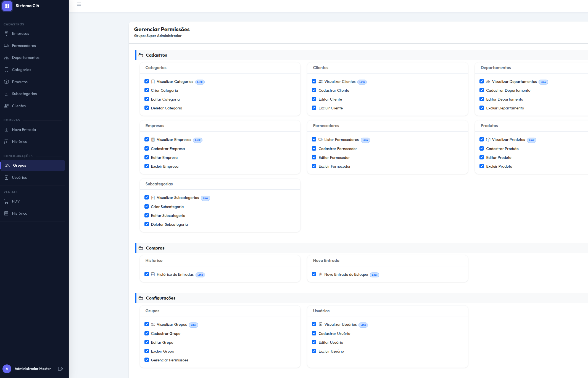Open Usuários in the sidebar menu
This screenshot has width=588, height=378.
[x=19, y=177]
